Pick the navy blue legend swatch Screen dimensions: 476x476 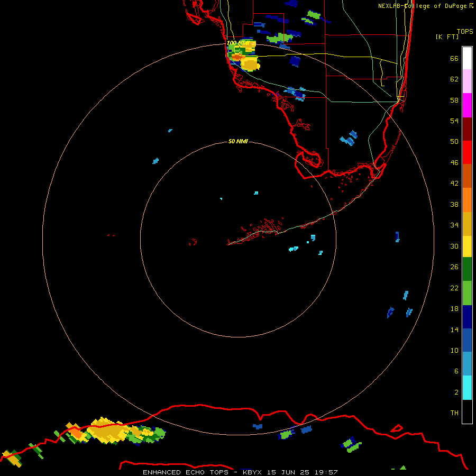tap(467, 317)
